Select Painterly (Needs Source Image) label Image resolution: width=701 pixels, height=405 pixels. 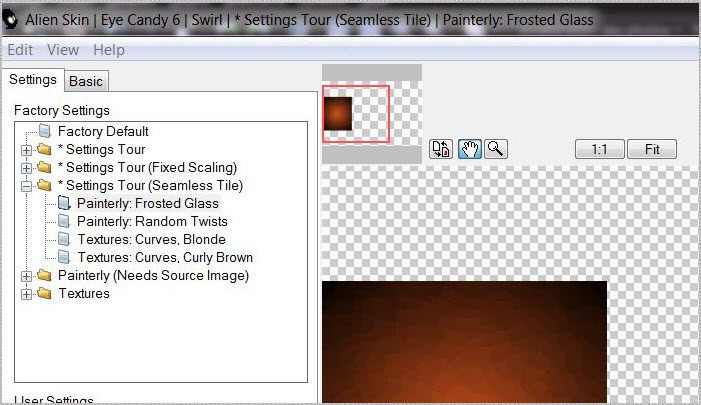point(153,275)
